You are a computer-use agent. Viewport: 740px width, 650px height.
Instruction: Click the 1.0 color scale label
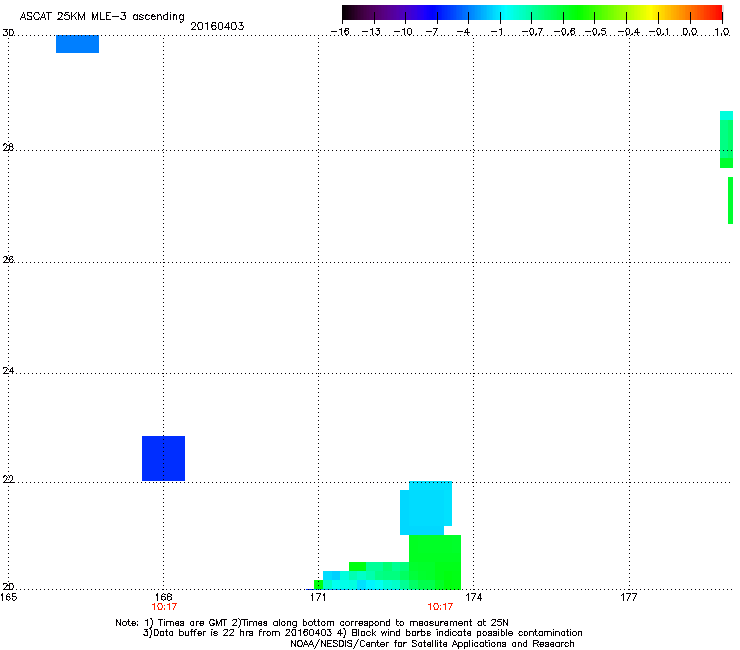(722, 32)
